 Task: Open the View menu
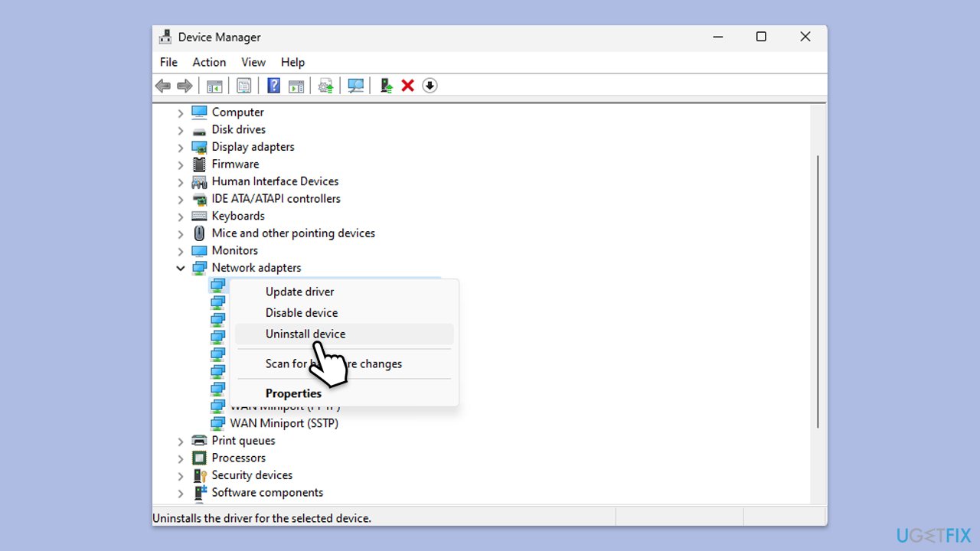click(x=253, y=62)
